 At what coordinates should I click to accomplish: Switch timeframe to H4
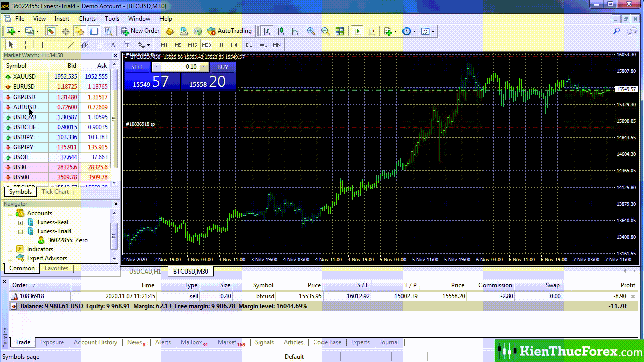pos(234,45)
